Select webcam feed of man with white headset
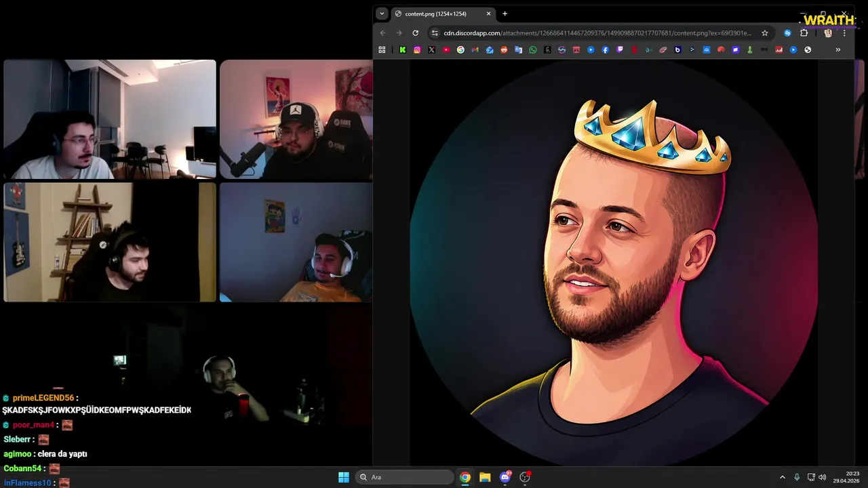This screenshot has width=868, height=488. click(x=296, y=242)
